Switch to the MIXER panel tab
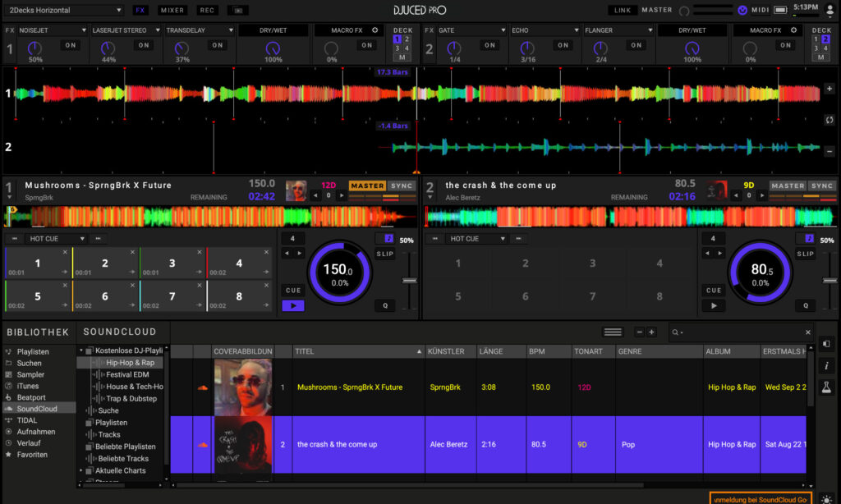 [172, 10]
